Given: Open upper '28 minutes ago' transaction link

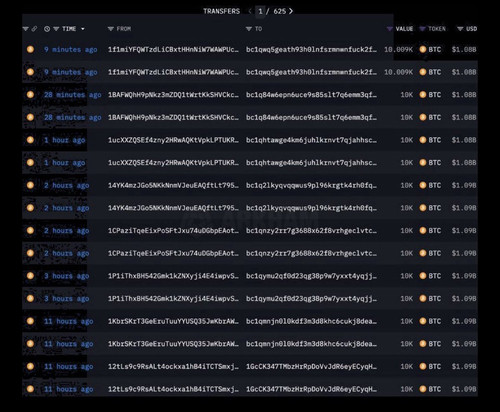Looking at the screenshot, I should [x=73, y=95].
